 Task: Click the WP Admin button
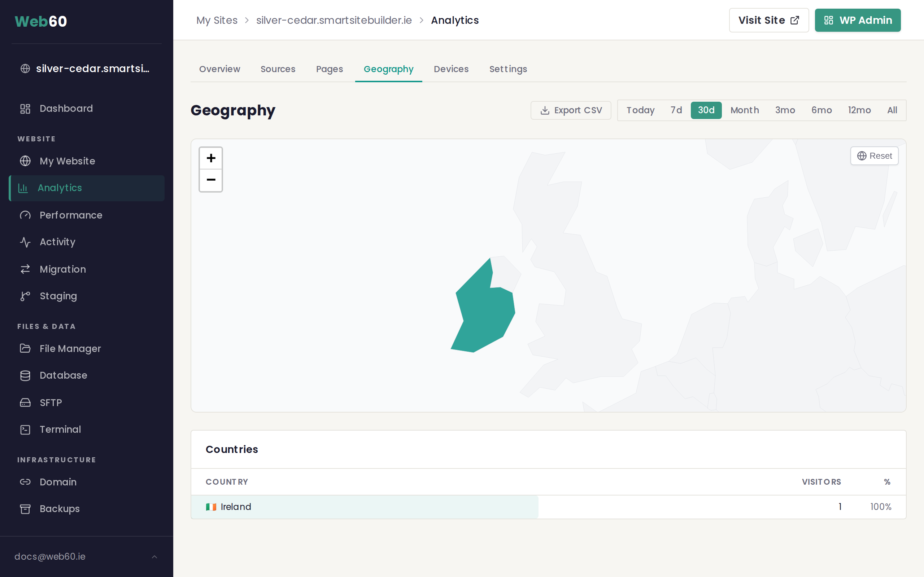(x=858, y=20)
